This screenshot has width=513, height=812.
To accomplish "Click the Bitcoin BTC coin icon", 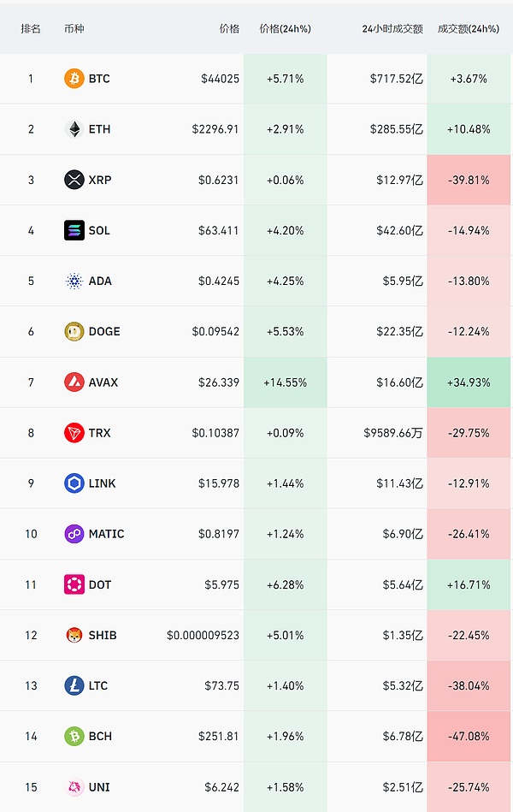I will pos(74,79).
